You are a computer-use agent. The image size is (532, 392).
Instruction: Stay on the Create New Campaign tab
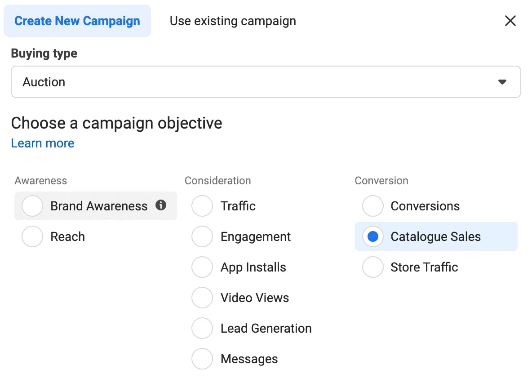coord(77,21)
